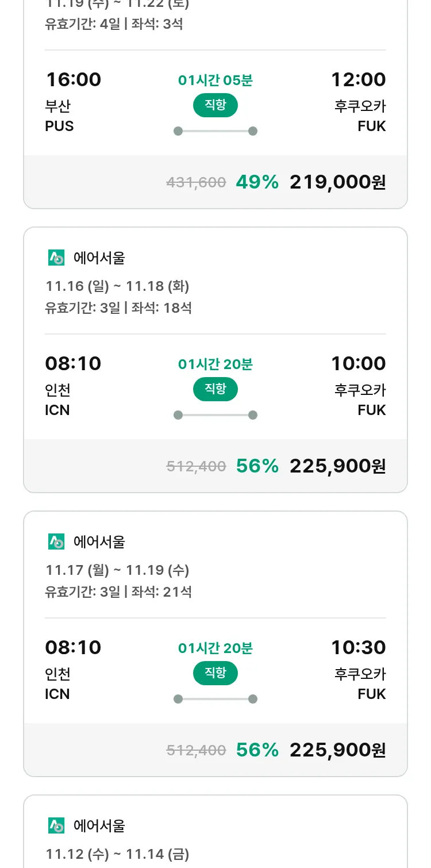Select the 11.12 (수) ~ 11.14 (금) date range
The width and height of the screenshot is (431, 868).
coord(117,854)
